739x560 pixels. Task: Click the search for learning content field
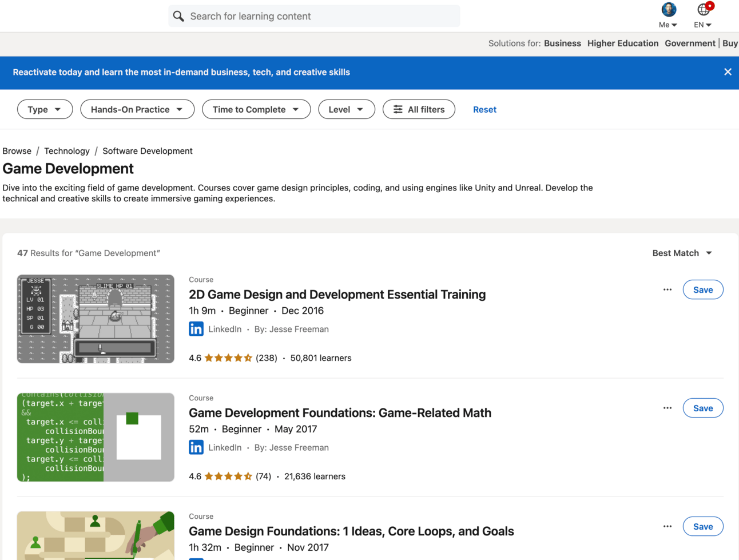315,16
